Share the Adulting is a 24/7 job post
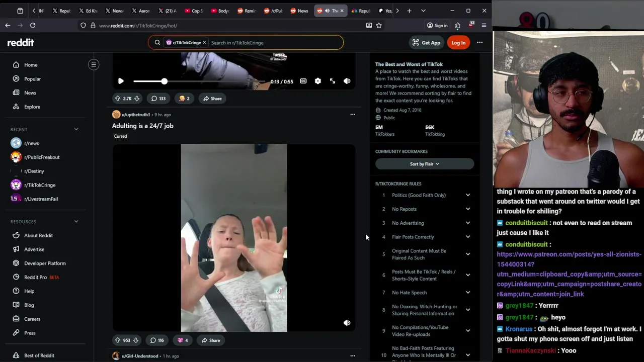The image size is (644, 362). pos(211,340)
